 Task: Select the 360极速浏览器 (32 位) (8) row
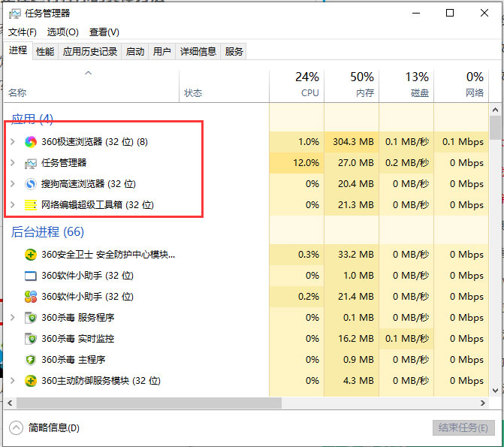[246, 142]
